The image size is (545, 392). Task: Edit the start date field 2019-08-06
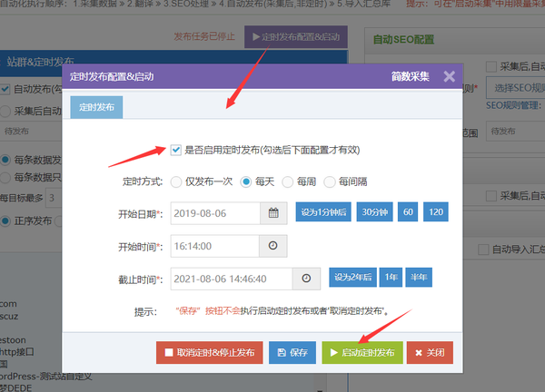coord(215,213)
